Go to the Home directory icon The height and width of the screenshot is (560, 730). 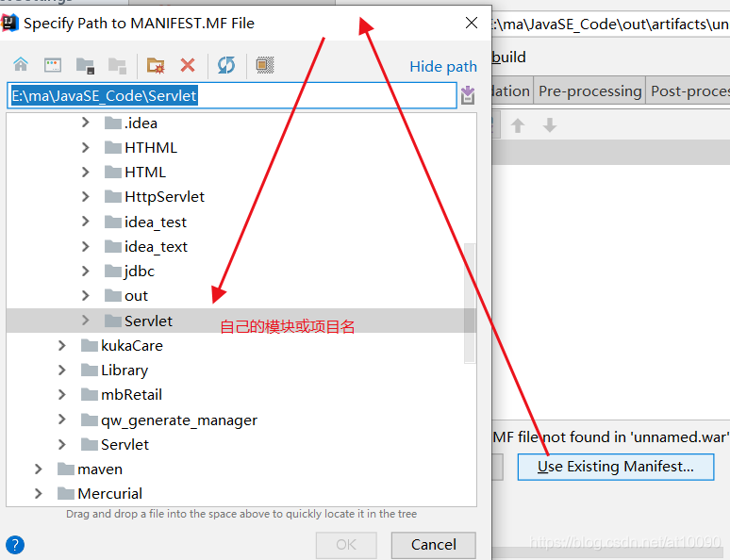21,65
